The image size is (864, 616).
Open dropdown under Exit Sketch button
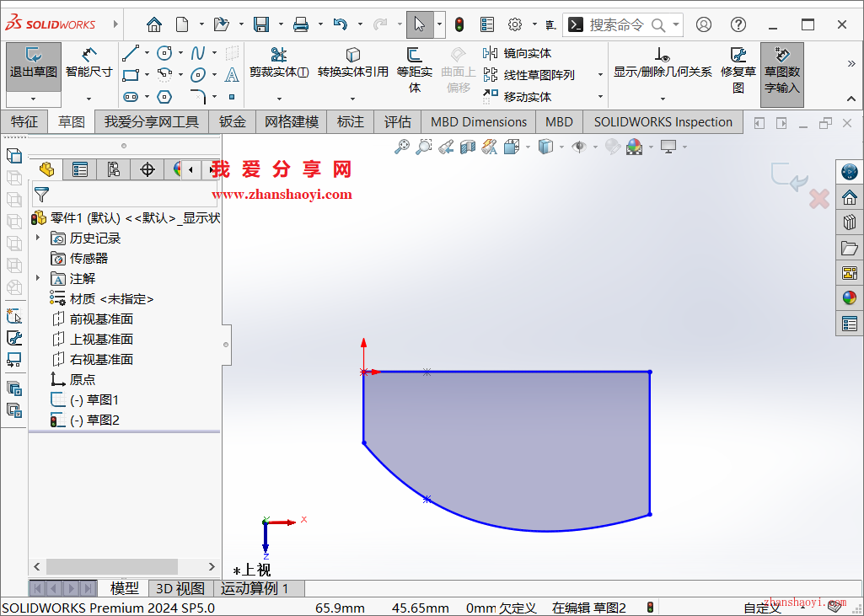point(34,99)
